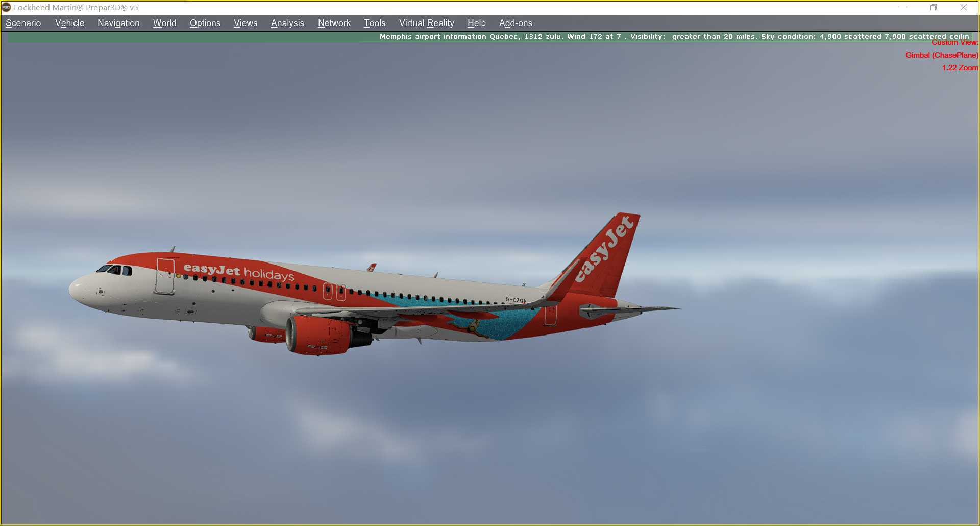Click the Prepar3D logo in the title bar
This screenshot has height=526, width=980.
click(7, 8)
